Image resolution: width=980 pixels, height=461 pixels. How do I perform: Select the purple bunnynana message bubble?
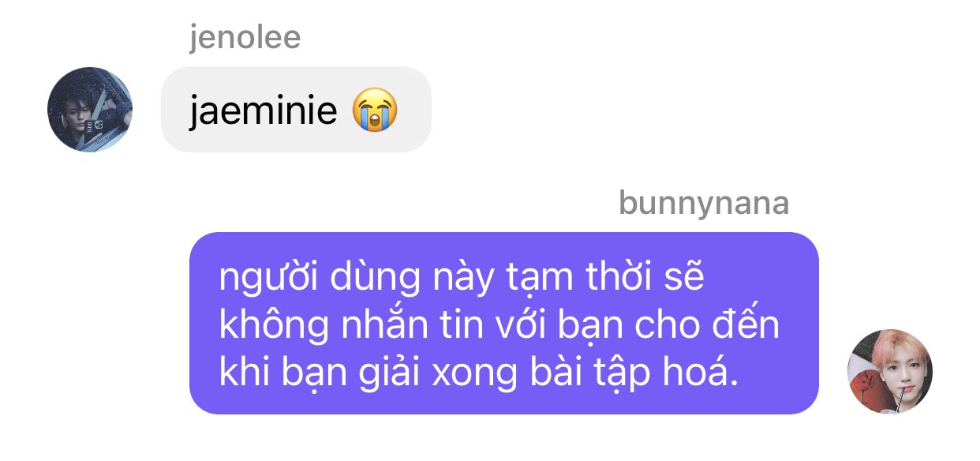(x=504, y=323)
